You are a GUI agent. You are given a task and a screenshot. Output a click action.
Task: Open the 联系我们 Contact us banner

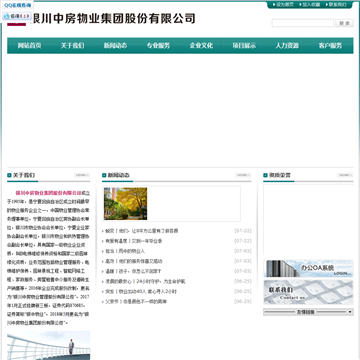click(x=308, y=292)
